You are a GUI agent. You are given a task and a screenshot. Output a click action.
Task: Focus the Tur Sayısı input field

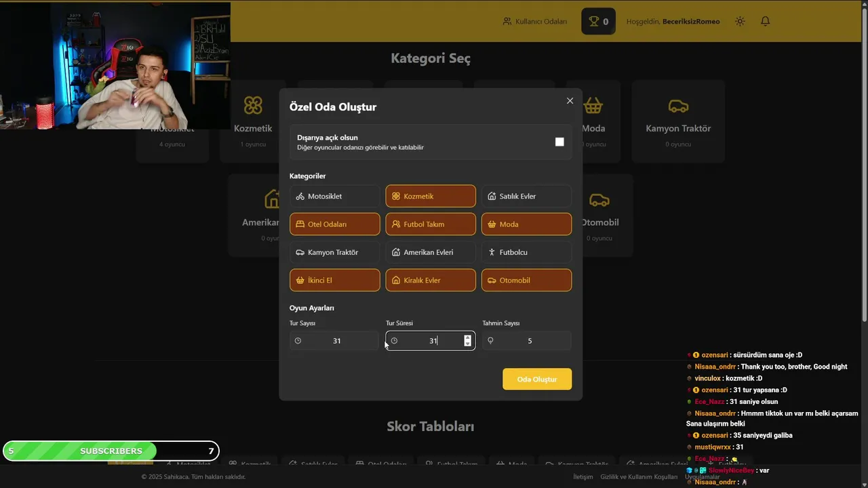coord(334,341)
